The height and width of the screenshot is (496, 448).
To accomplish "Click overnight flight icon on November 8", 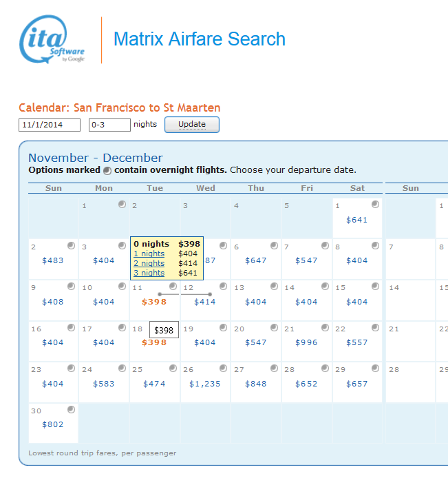I will click(375, 246).
